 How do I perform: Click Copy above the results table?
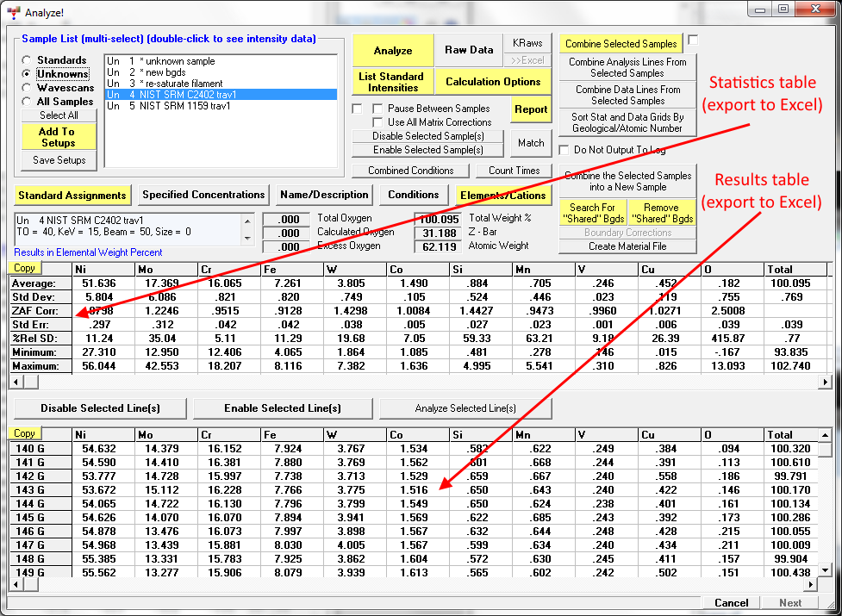[24, 433]
